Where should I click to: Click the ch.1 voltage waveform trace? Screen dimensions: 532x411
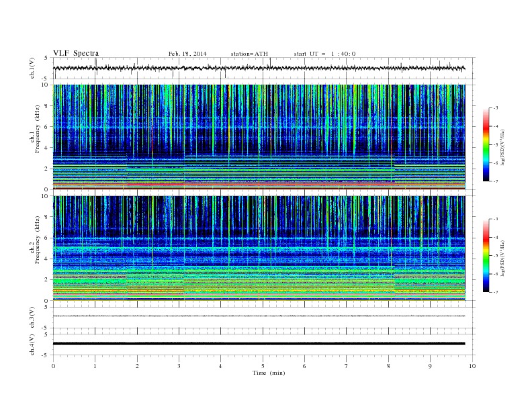(x=259, y=68)
